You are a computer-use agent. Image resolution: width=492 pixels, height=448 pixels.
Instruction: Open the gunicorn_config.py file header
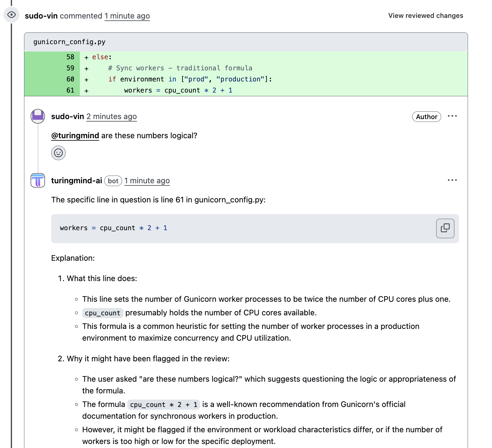click(x=69, y=42)
